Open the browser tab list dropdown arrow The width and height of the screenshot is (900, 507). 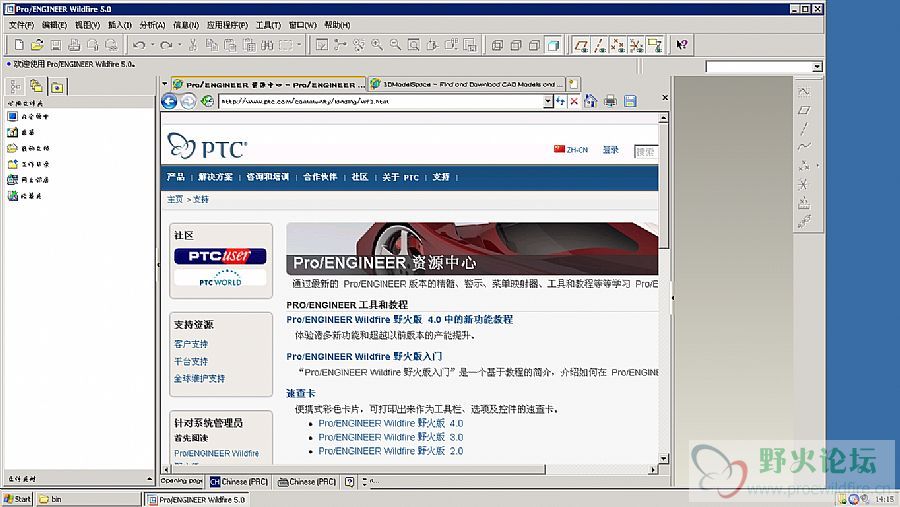click(165, 84)
